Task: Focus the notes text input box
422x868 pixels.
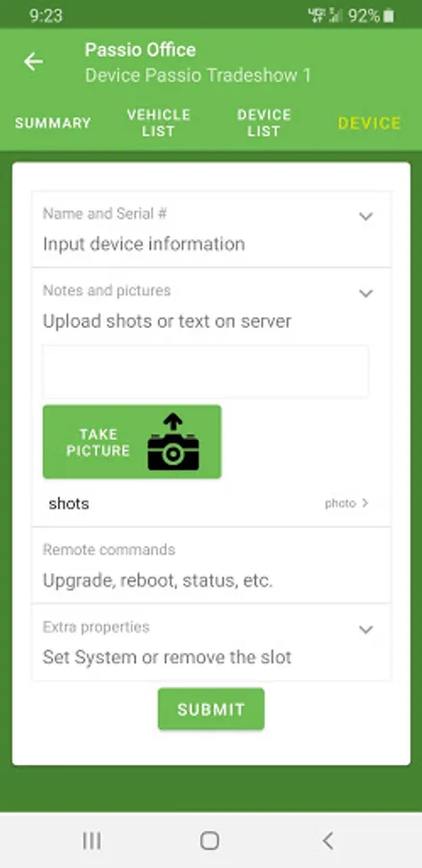Action: [206, 371]
